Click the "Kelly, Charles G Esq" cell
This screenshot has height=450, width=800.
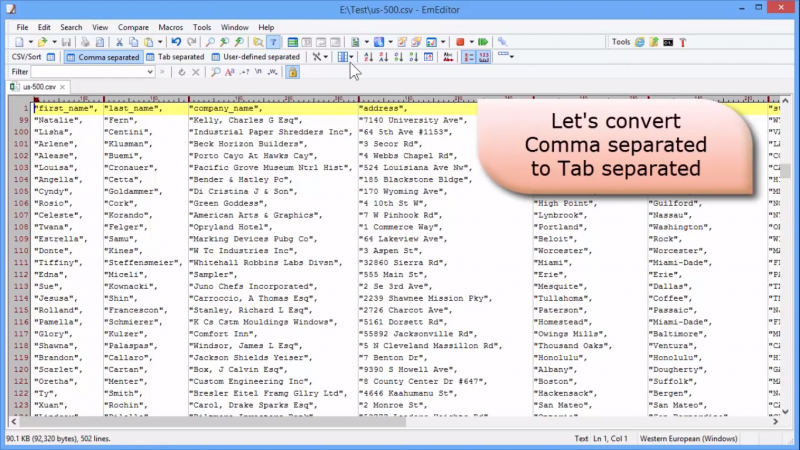[246, 120]
